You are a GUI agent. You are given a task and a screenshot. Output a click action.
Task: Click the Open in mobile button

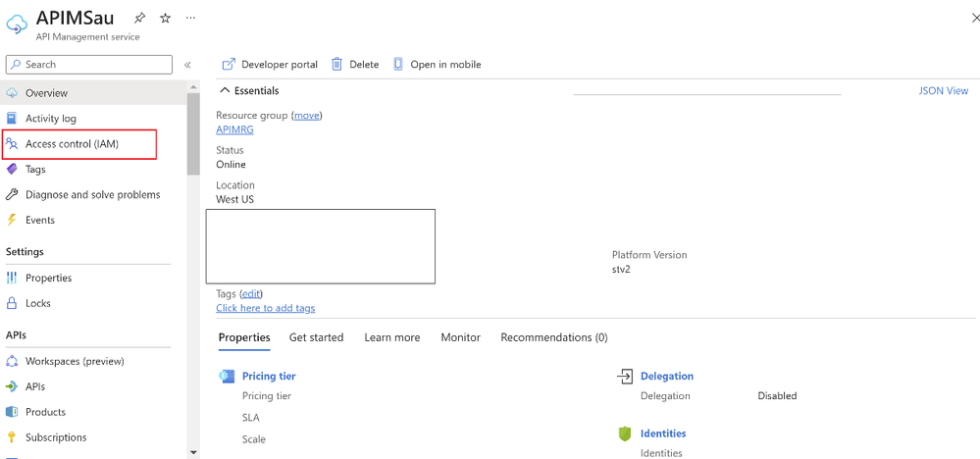[x=438, y=64]
